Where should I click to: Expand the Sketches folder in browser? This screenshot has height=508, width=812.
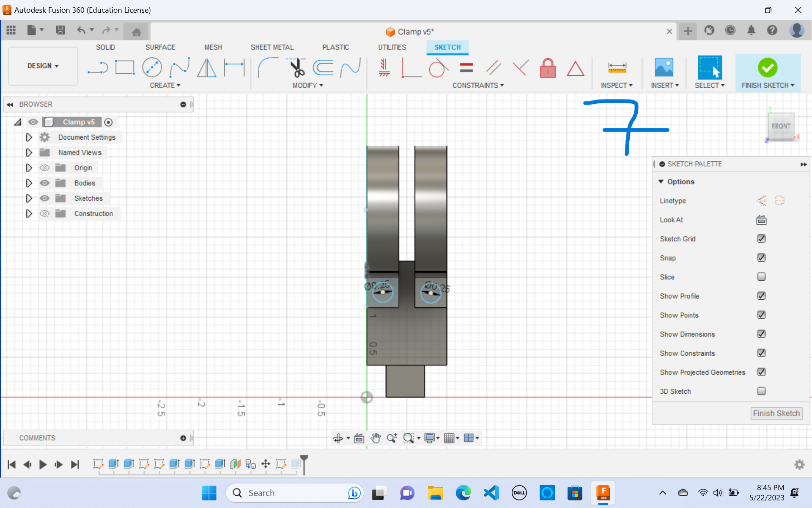tap(29, 198)
